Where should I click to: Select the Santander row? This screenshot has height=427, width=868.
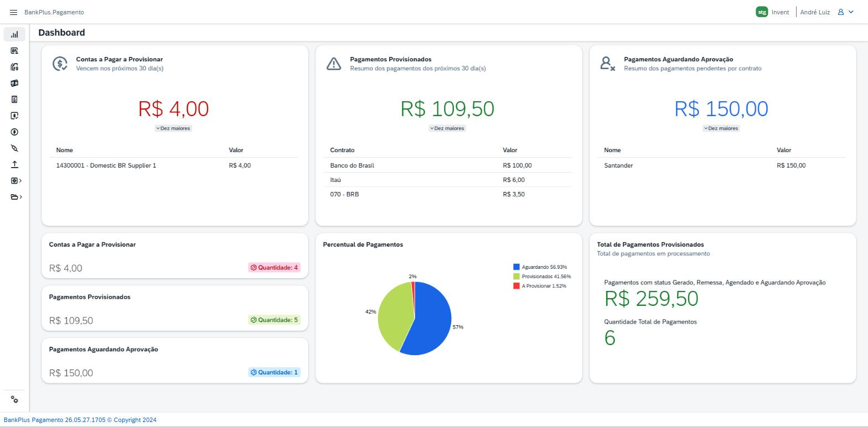point(721,165)
